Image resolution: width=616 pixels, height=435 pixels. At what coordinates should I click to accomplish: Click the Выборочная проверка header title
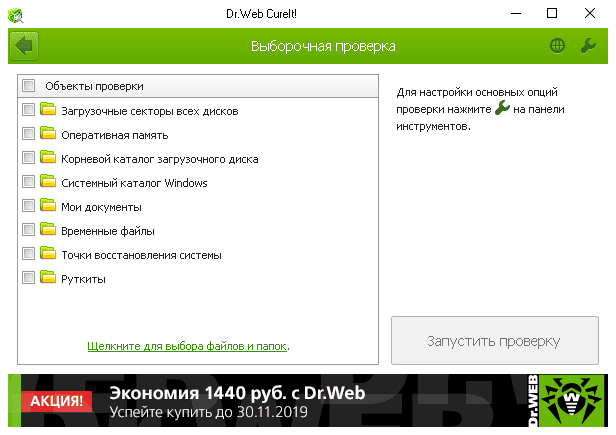pos(323,46)
